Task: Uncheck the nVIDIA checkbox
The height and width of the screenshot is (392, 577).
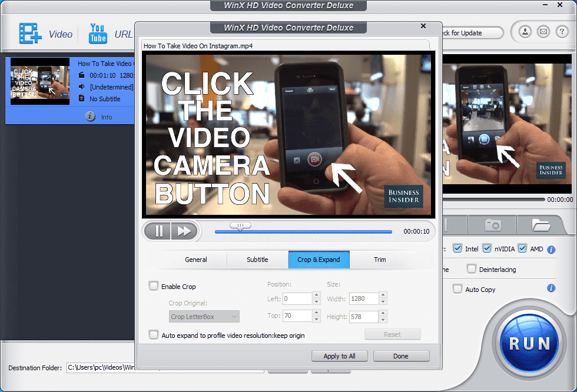Action: click(487, 248)
